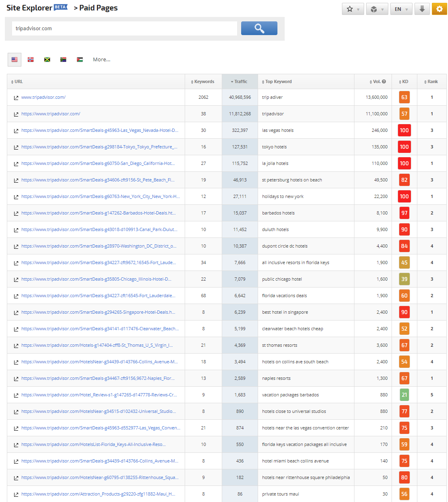Image resolution: width=448 pixels, height=502 pixels.
Task: Select the United States flag database
Action: pos(15,59)
